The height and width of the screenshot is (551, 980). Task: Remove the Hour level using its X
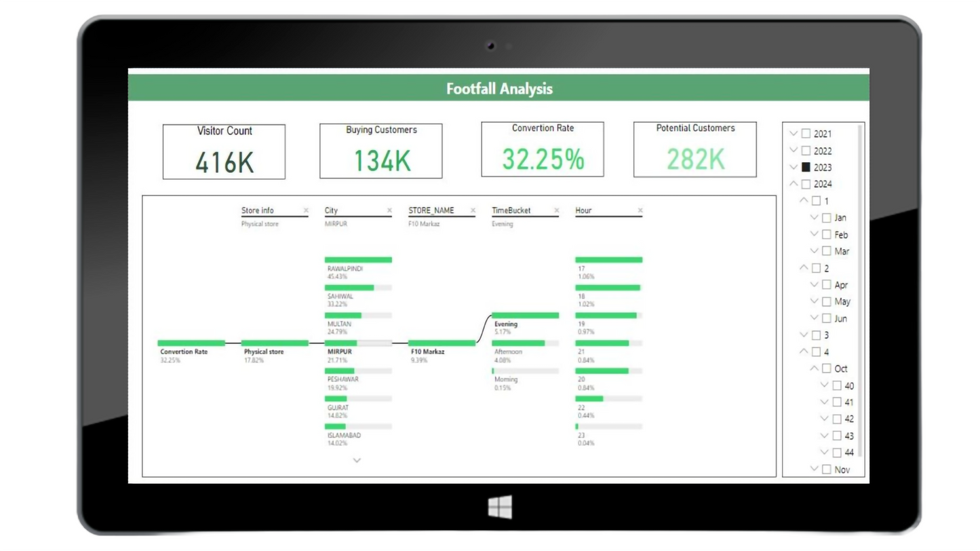[x=640, y=210]
